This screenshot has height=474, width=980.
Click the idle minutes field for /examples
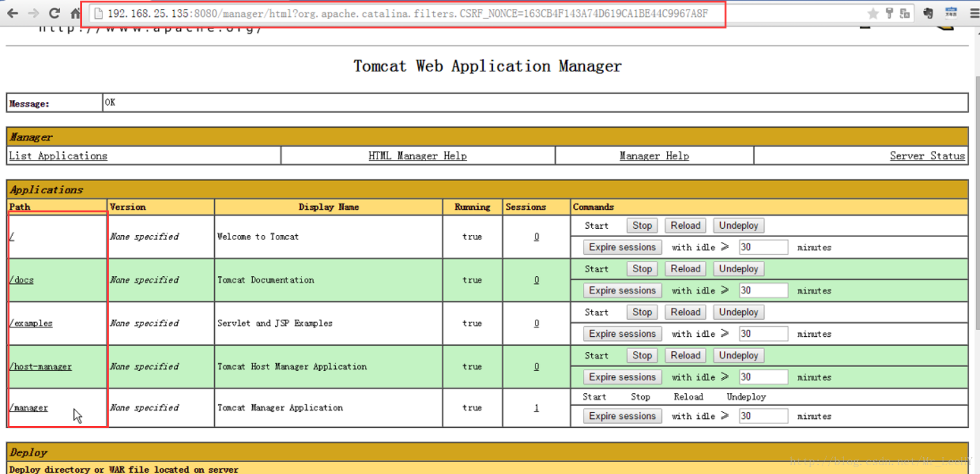[763, 334]
